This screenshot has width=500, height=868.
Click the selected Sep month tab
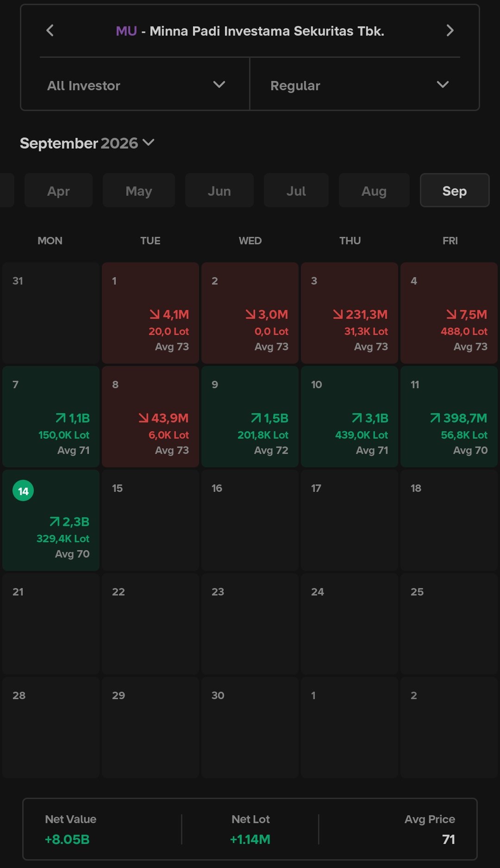[455, 191]
